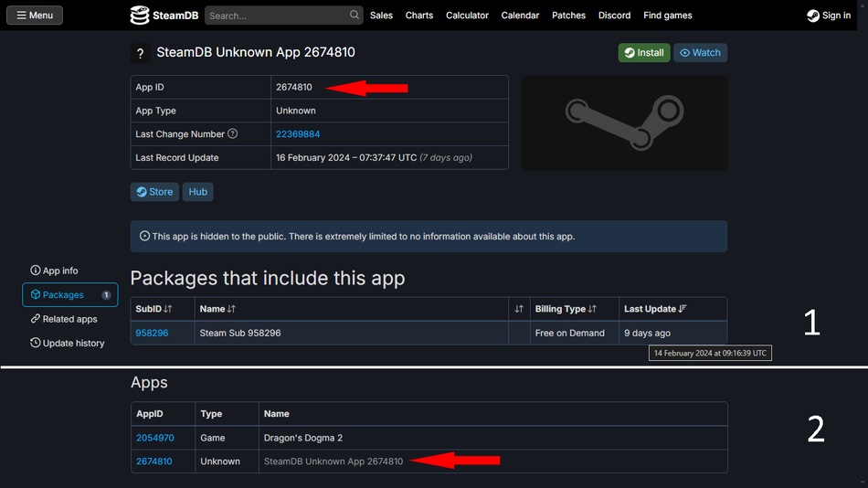Switch to the Update history tab

pyautogui.click(x=67, y=343)
